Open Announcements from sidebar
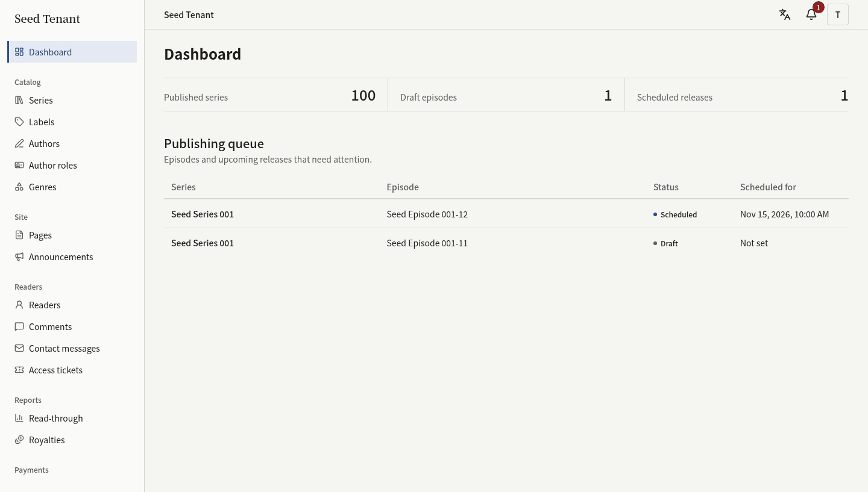Viewport: 868px width, 492px height. 72,257
